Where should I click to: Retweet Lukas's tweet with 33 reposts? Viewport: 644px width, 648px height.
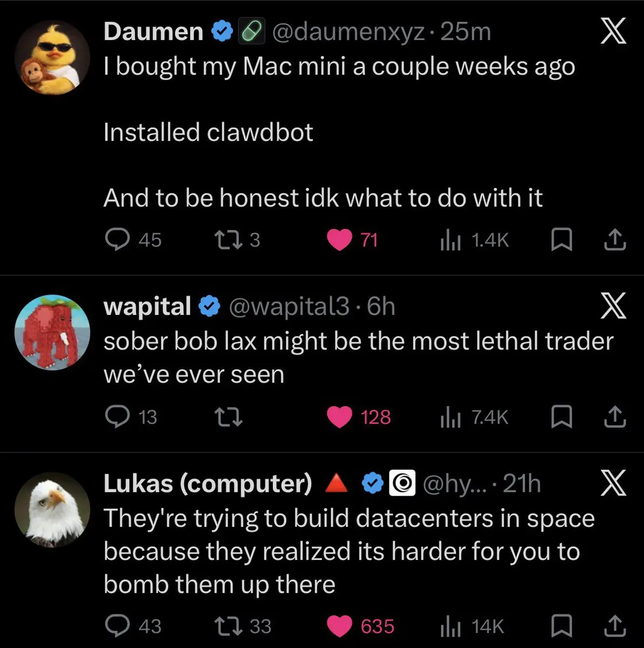point(243,626)
